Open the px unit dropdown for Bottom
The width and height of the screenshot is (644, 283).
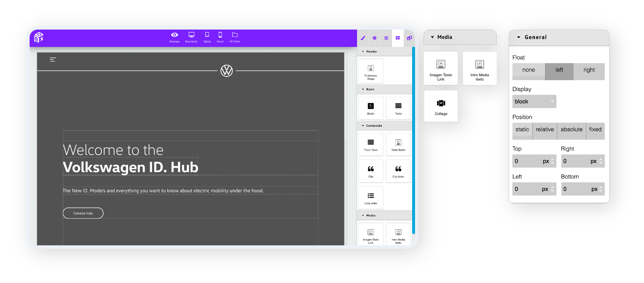tap(595, 189)
